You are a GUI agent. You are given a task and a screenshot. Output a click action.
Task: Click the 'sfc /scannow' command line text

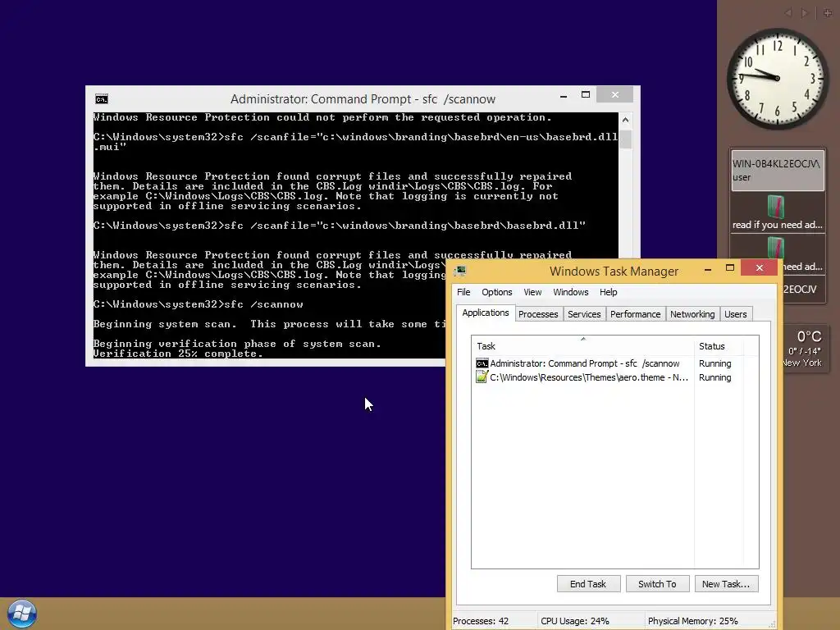coord(263,304)
